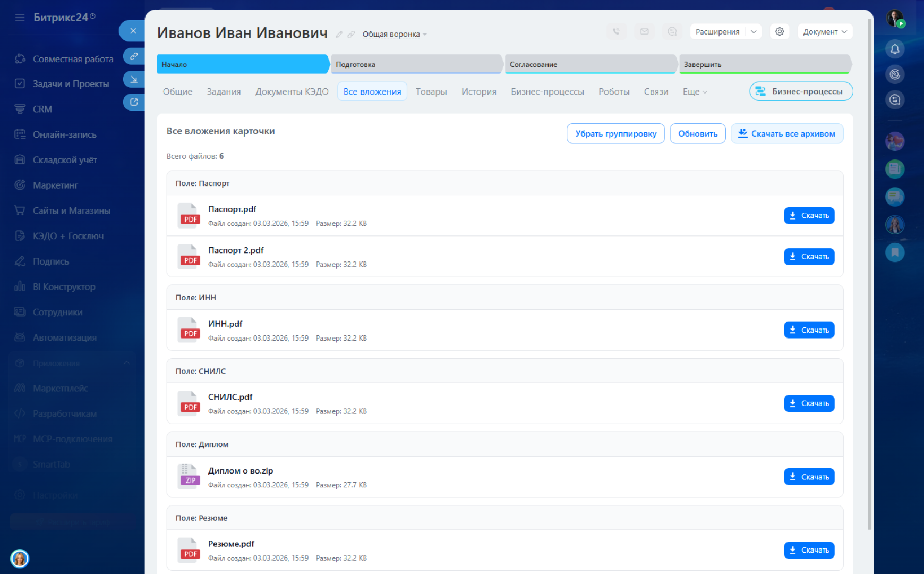
Task: Click the Убрать группировку button
Action: [x=615, y=134]
